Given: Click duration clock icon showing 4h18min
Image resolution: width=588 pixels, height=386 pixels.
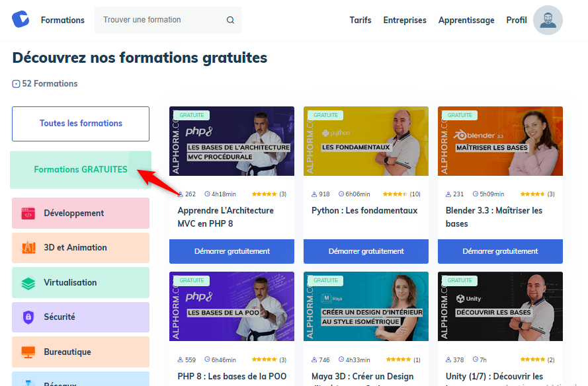Looking at the screenshot, I should [x=207, y=194].
